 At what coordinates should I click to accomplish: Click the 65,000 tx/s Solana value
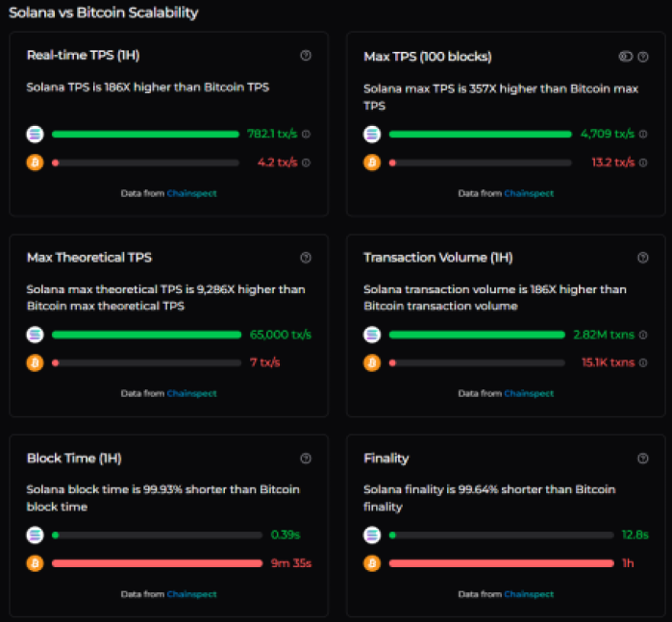tap(280, 335)
